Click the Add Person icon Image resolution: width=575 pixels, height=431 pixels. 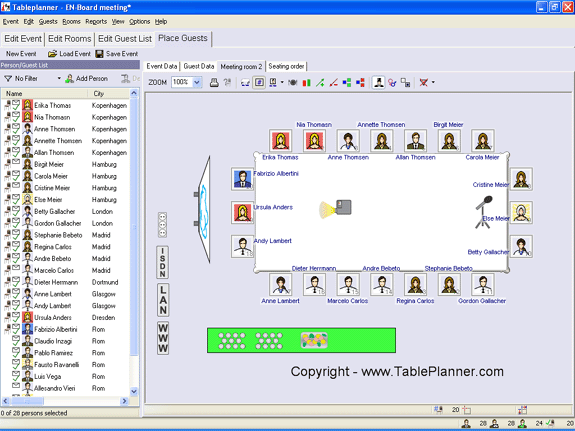tap(69, 78)
